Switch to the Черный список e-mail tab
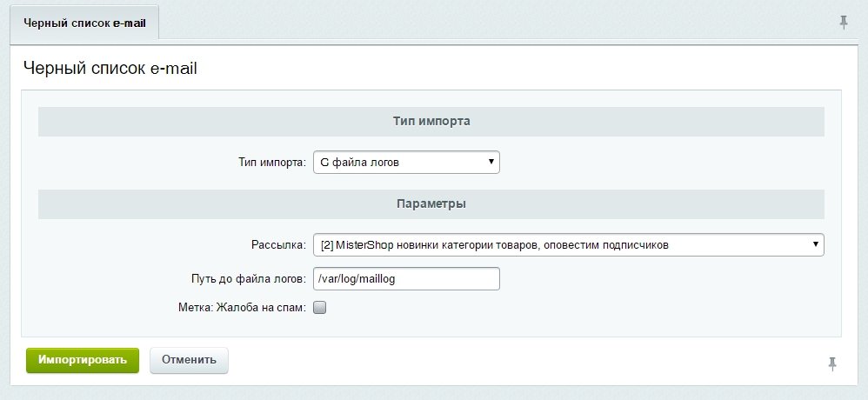The width and height of the screenshot is (868, 400). 84,23
